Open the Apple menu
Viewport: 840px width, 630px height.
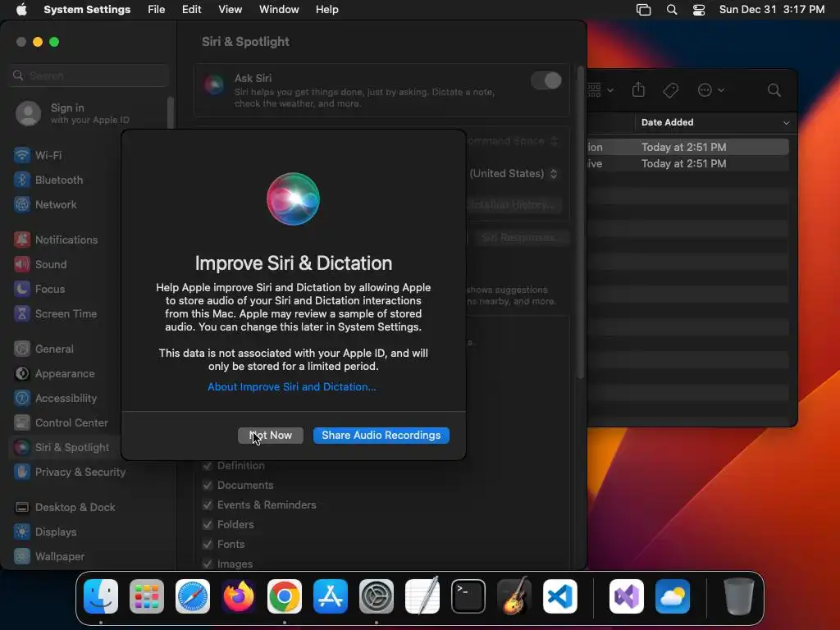click(21, 9)
